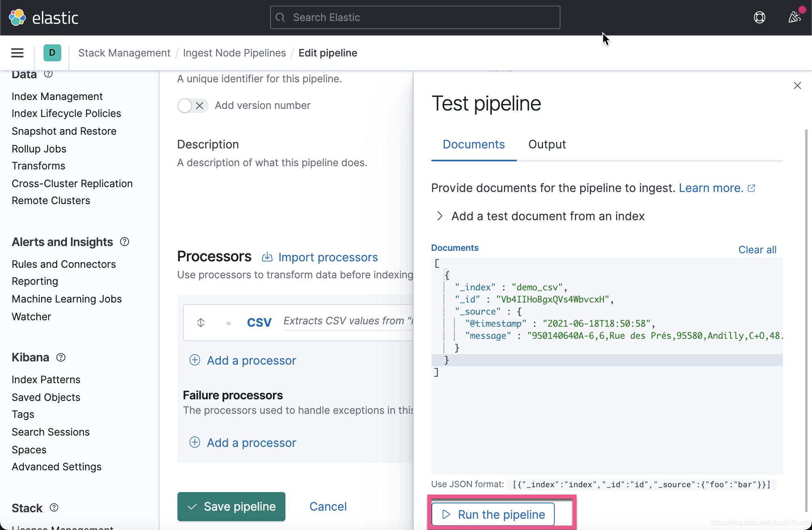Image resolution: width=812 pixels, height=530 pixels.
Task: Click into the Search Elastic field
Action: click(415, 17)
